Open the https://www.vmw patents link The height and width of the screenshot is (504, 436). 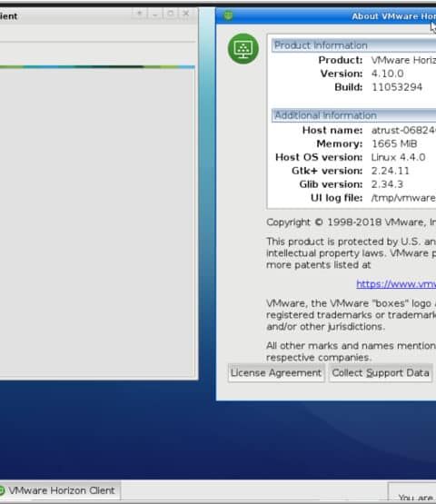(396, 284)
